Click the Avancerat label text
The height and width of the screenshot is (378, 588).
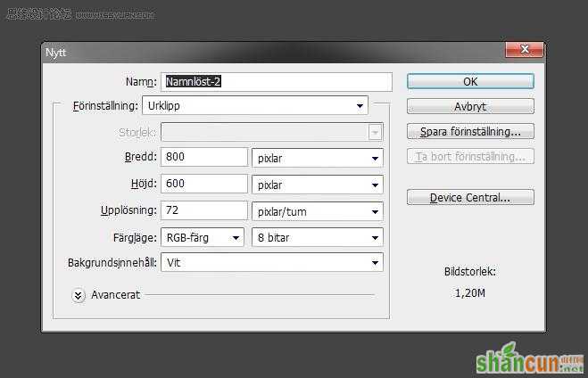point(115,295)
